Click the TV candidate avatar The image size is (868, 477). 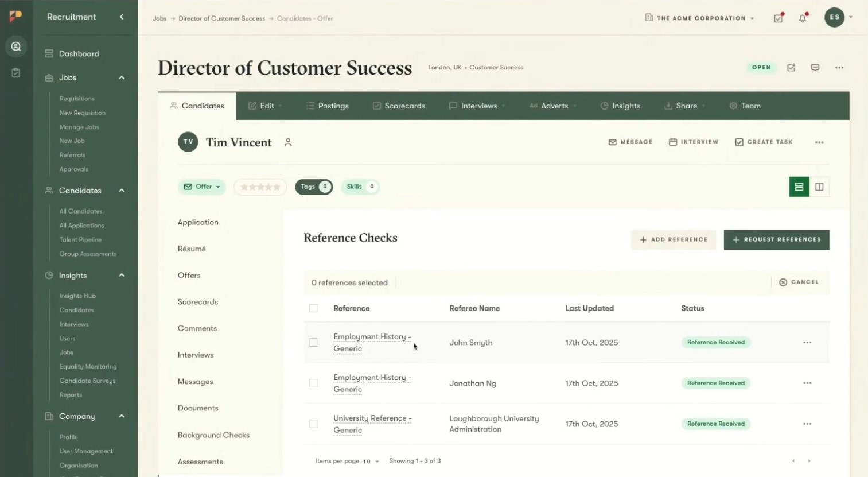tap(188, 142)
